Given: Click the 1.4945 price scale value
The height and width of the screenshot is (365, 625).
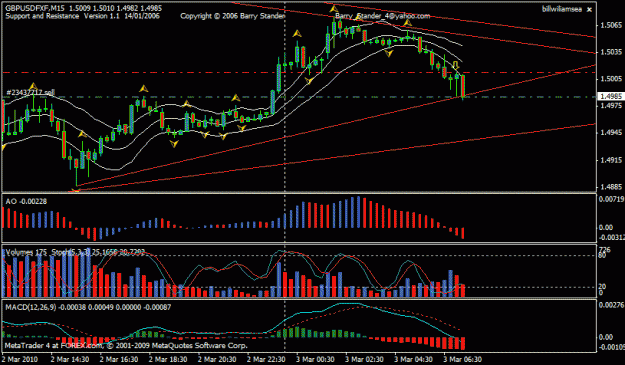Looking at the screenshot, I should [611, 133].
